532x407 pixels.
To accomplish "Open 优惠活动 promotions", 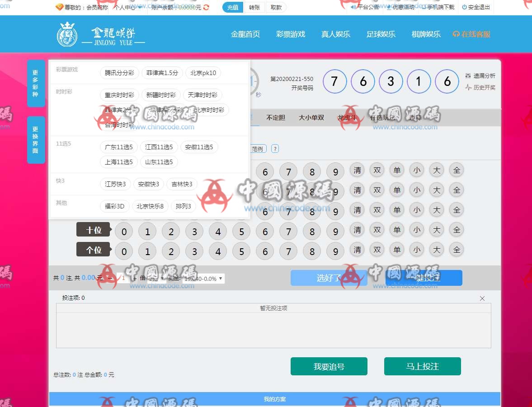I will (401, 7).
